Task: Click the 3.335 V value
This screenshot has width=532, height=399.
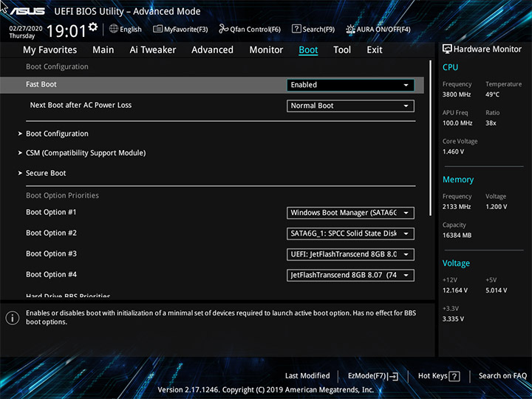Action: point(453,319)
